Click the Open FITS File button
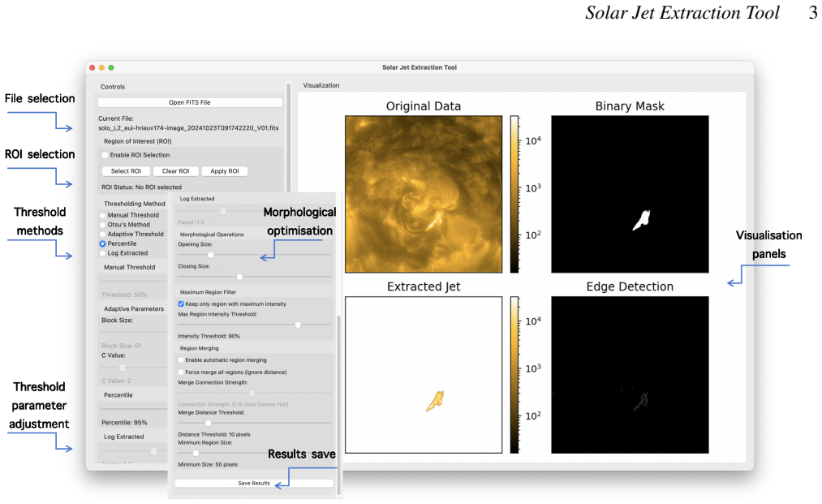Viewport: 822px width, 504px height. [190, 102]
